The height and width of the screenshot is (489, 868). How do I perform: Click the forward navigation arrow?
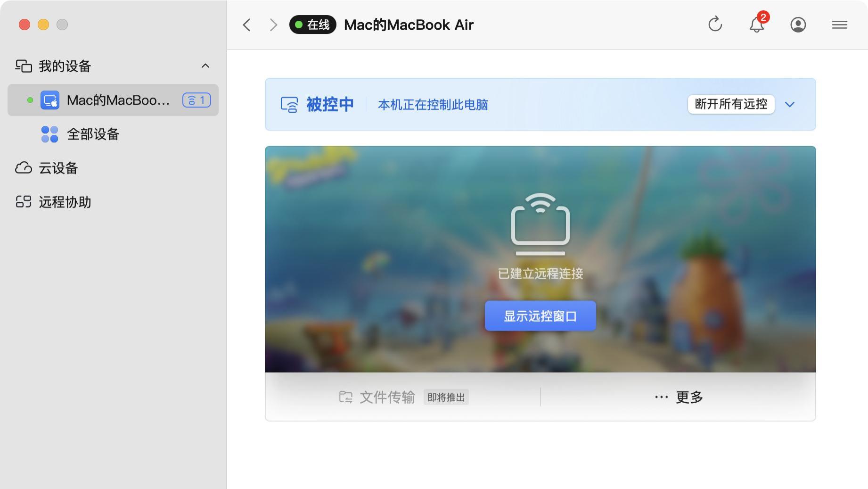pos(273,24)
